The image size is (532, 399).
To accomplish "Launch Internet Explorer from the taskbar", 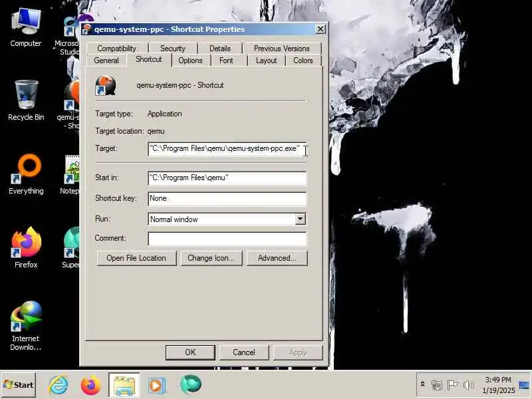I will (59, 385).
